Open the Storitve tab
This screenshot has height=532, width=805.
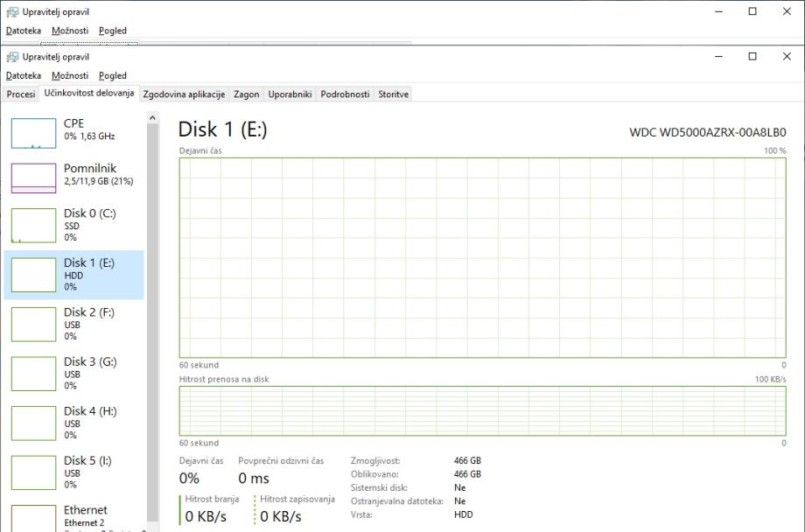[x=393, y=94]
